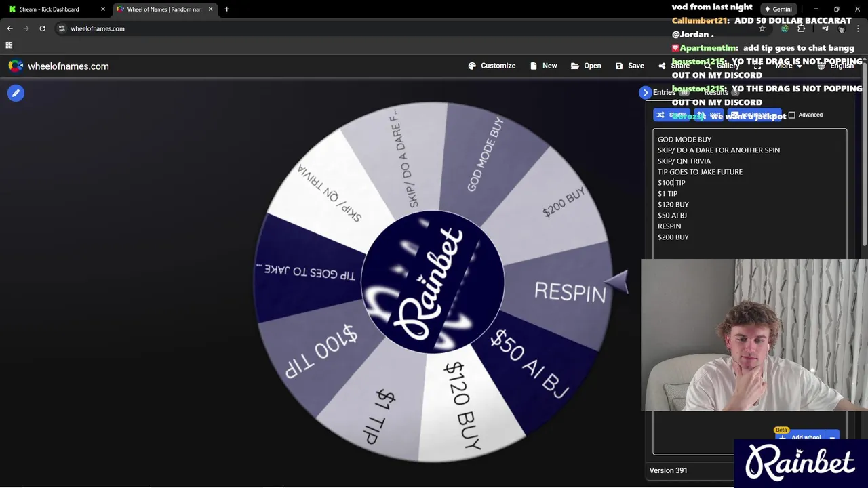
Task: Switch to the Results tab
Action: [721, 92]
